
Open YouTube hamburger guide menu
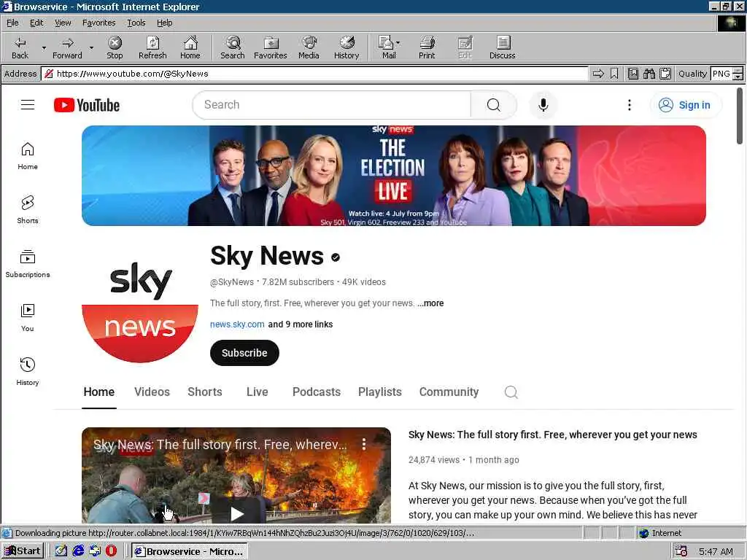pyautogui.click(x=28, y=105)
